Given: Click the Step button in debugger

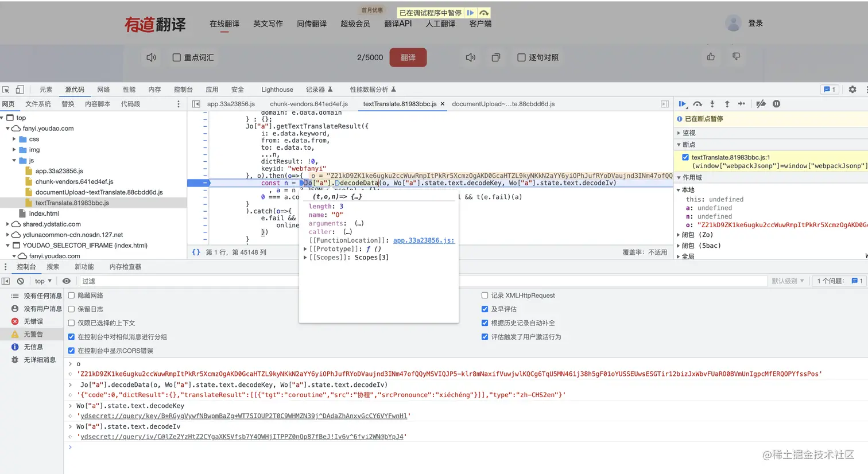Looking at the screenshot, I should tap(742, 104).
